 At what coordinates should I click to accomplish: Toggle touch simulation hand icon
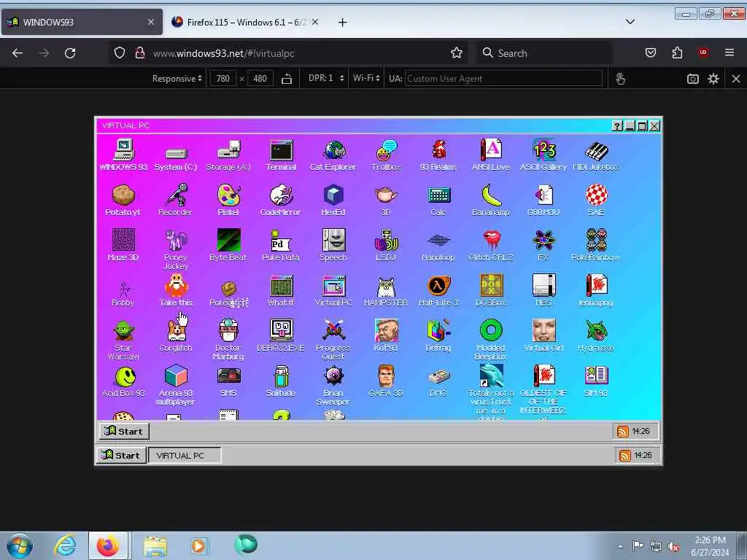click(620, 79)
